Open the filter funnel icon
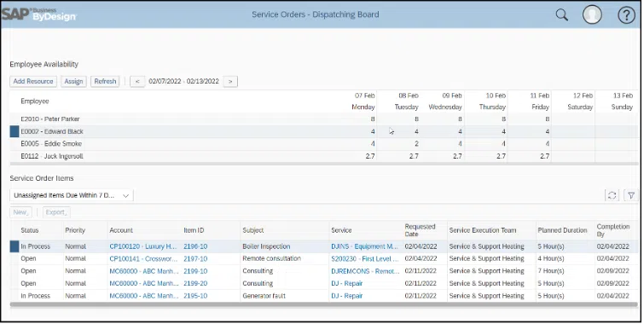This screenshot has width=644, height=324. 631,195
